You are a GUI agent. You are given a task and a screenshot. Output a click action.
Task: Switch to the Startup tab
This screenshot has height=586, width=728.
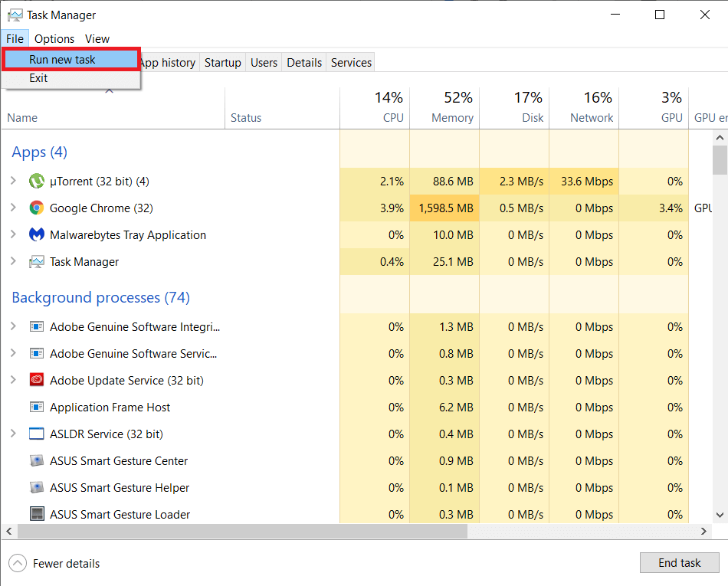pyautogui.click(x=223, y=62)
